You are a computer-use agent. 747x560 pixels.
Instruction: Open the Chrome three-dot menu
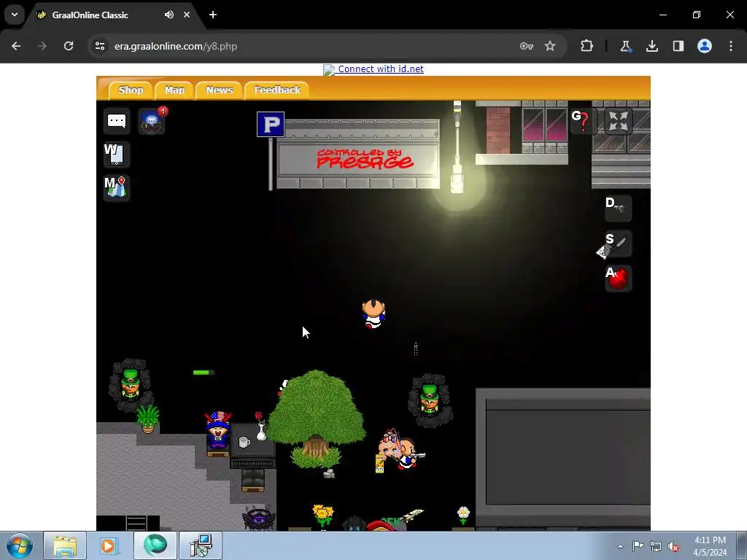(x=731, y=46)
